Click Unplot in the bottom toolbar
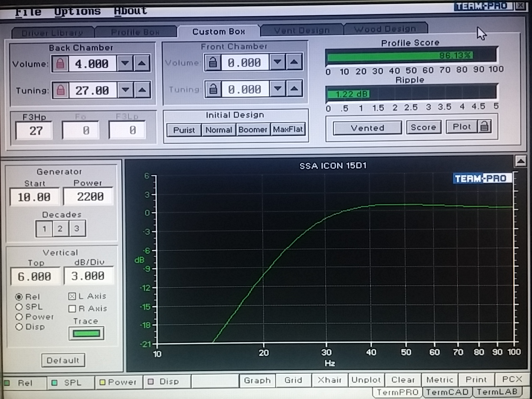 click(366, 380)
